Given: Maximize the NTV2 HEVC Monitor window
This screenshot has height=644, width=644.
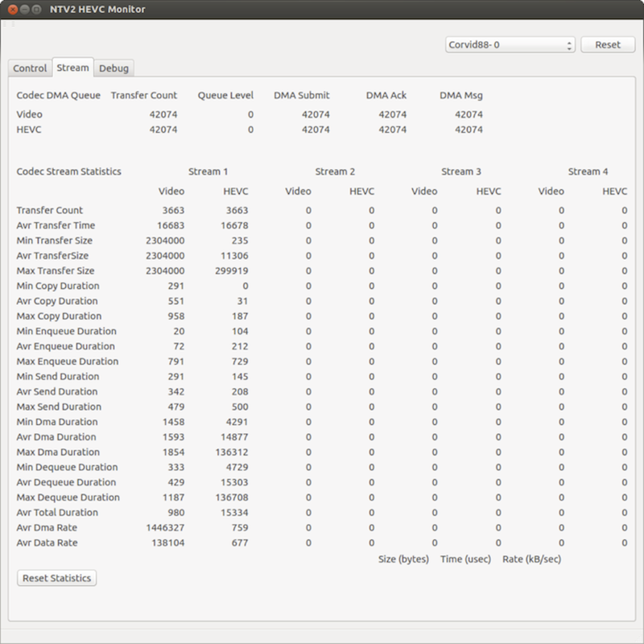Looking at the screenshot, I should (39, 9).
